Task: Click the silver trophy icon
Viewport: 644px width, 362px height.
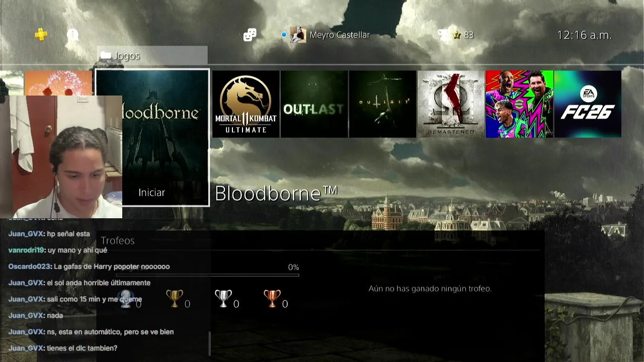Action: point(223,299)
